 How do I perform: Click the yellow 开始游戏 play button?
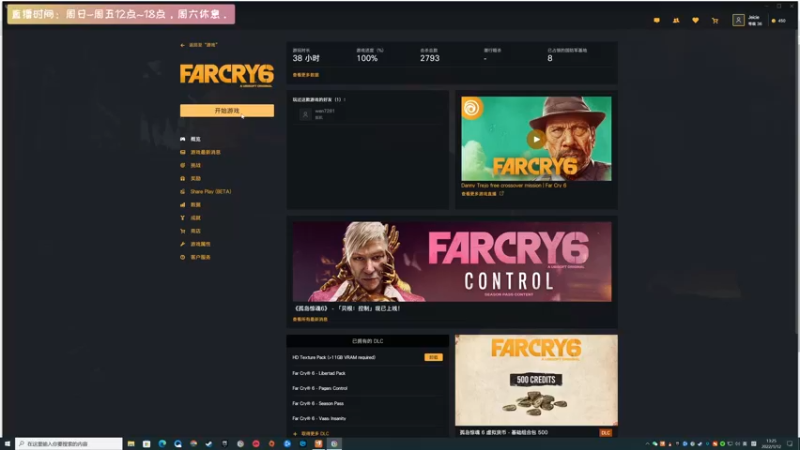[x=227, y=111]
